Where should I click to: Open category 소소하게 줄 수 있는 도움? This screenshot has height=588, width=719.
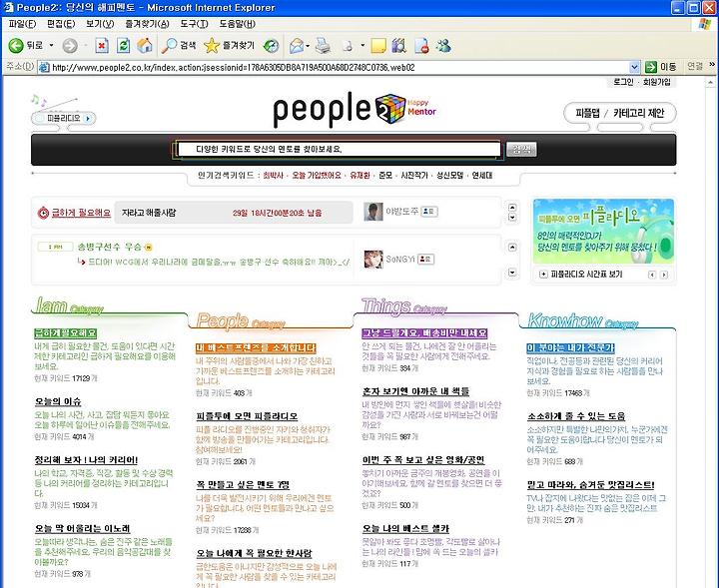[x=576, y=416]
